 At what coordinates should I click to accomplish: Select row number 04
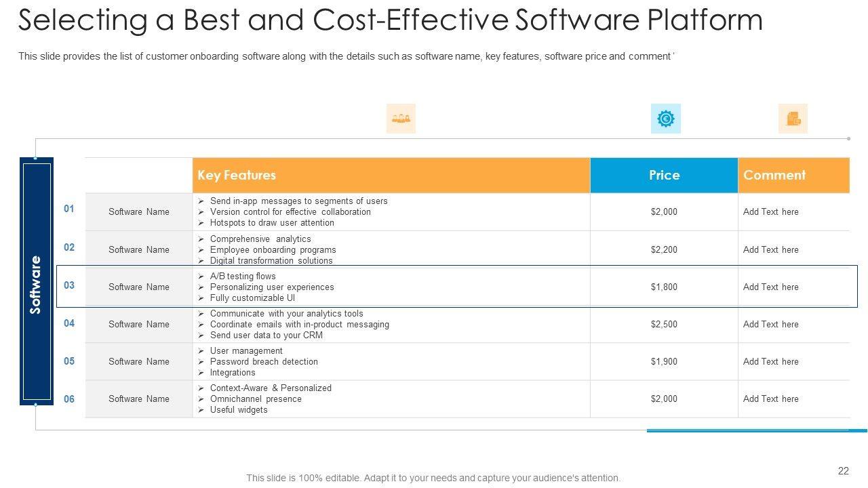coord(69,323)
